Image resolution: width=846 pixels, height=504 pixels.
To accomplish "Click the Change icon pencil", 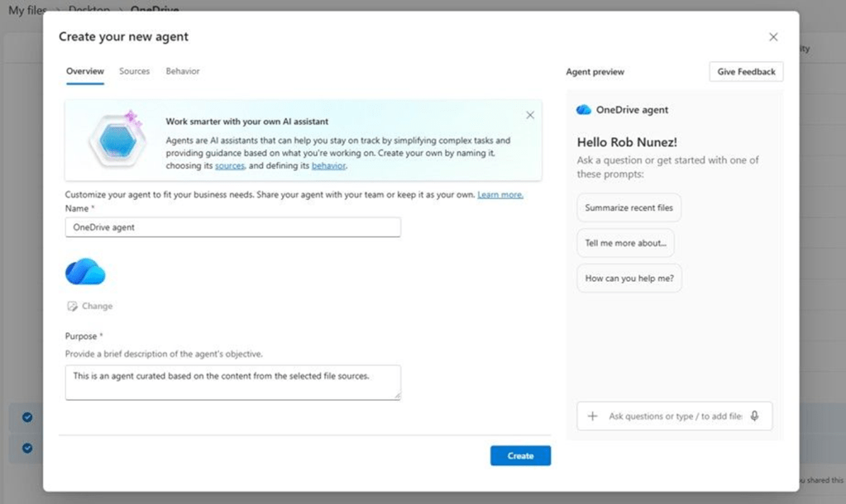I will tap(72, 307).
